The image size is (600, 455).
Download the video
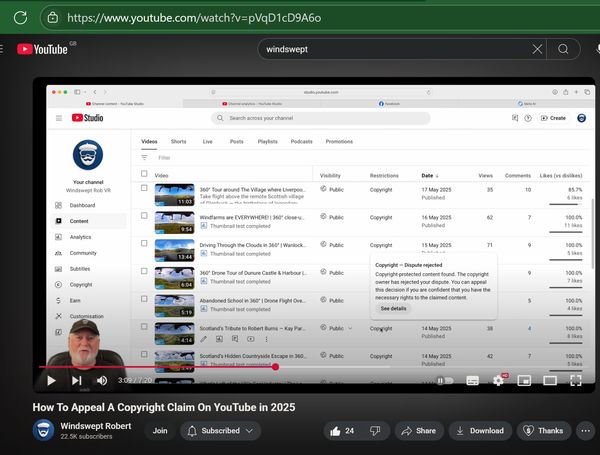pos(480,431)
